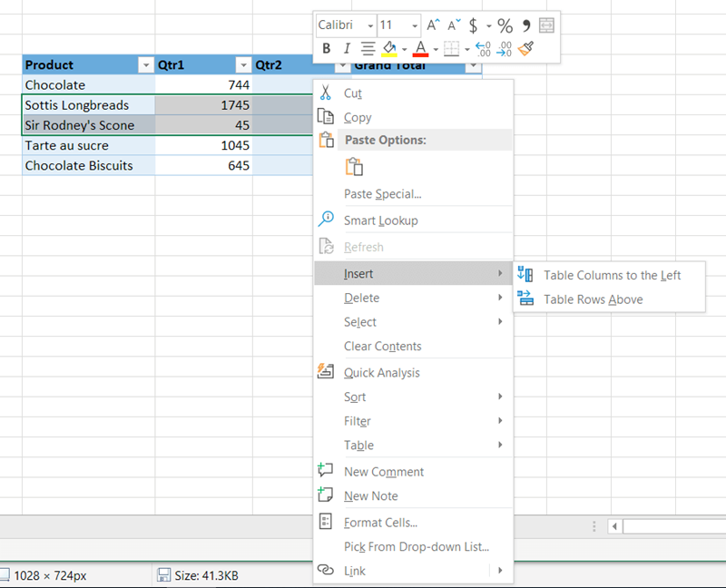Toggle italic formatting in mini toolbar

[x=346, y=49]
